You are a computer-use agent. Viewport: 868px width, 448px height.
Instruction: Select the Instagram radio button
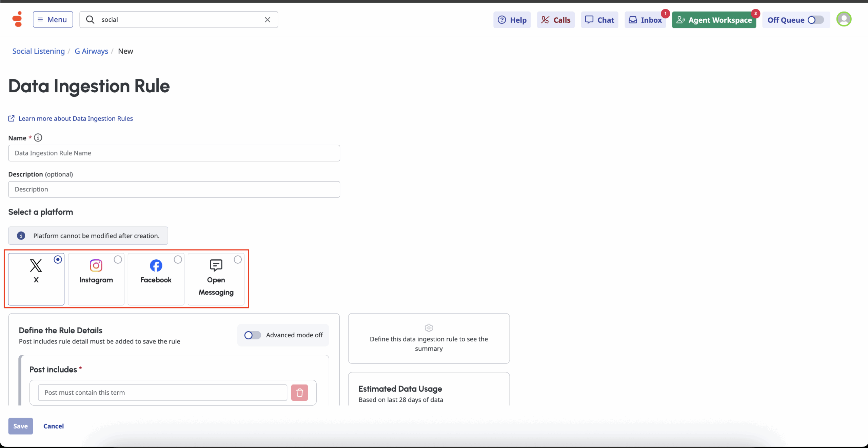point(118,260)
